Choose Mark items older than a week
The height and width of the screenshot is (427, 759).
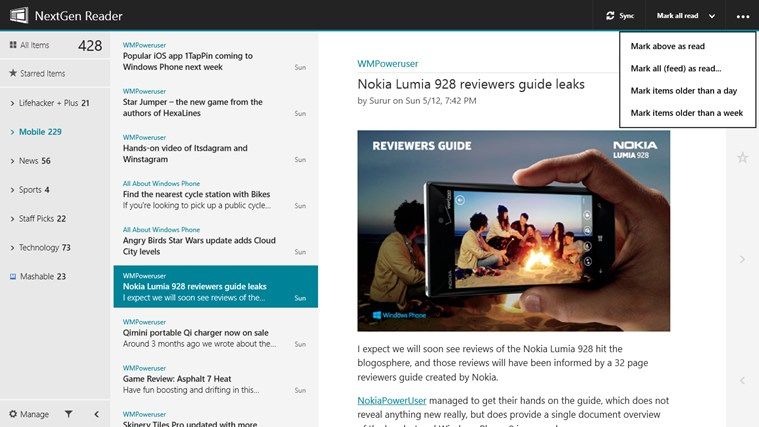click(x=686, y=113)
